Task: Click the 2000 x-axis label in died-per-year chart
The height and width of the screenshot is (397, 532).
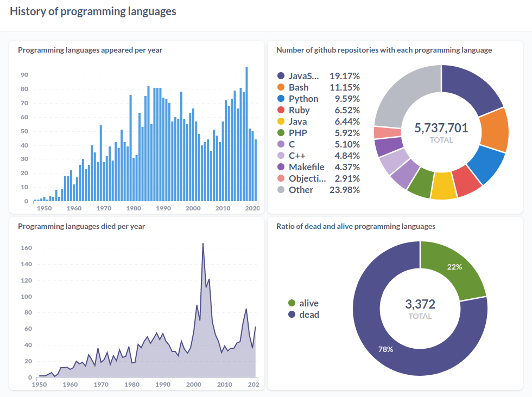Action: click(193, 385)
